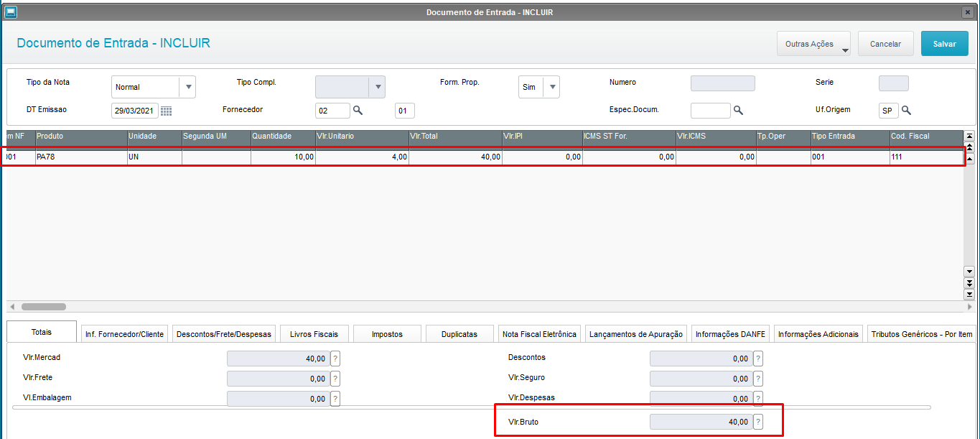Close the Documento de Entrada window

tap(968, 12)
